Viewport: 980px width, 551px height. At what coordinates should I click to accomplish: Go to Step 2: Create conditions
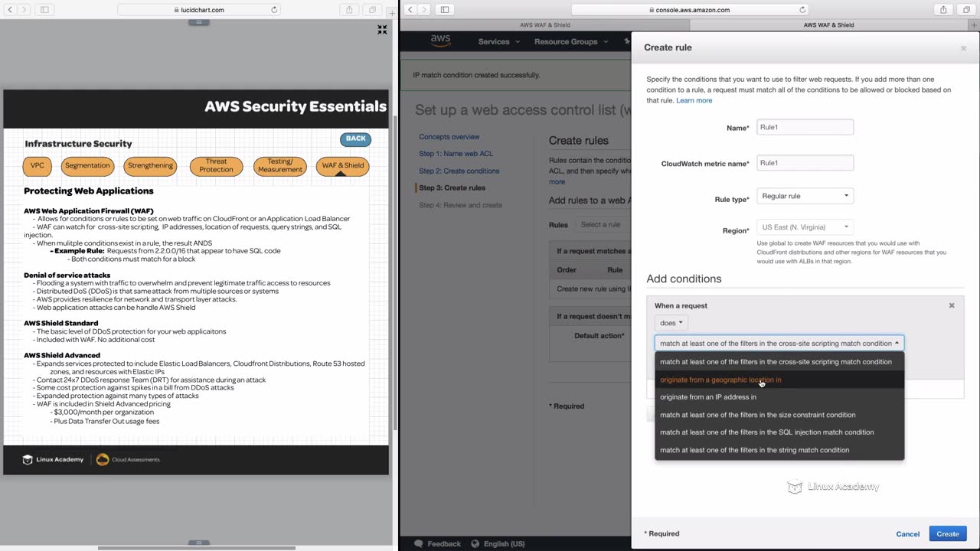459,171
